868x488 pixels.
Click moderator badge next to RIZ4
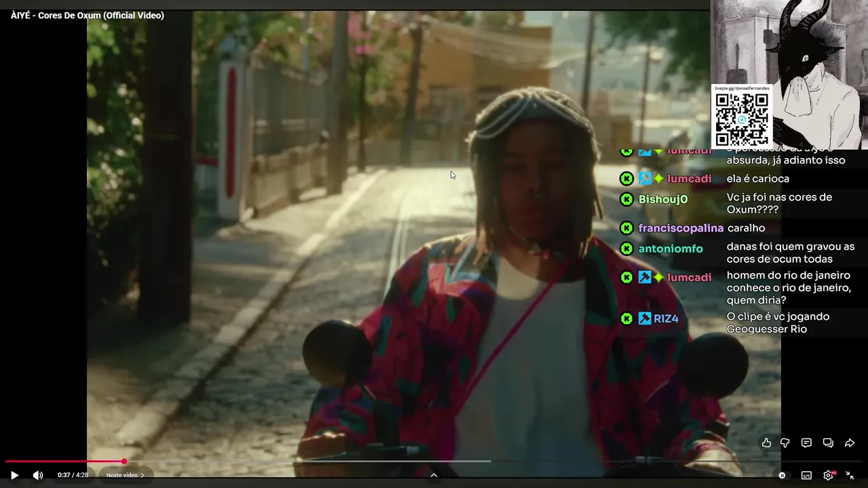645,319
